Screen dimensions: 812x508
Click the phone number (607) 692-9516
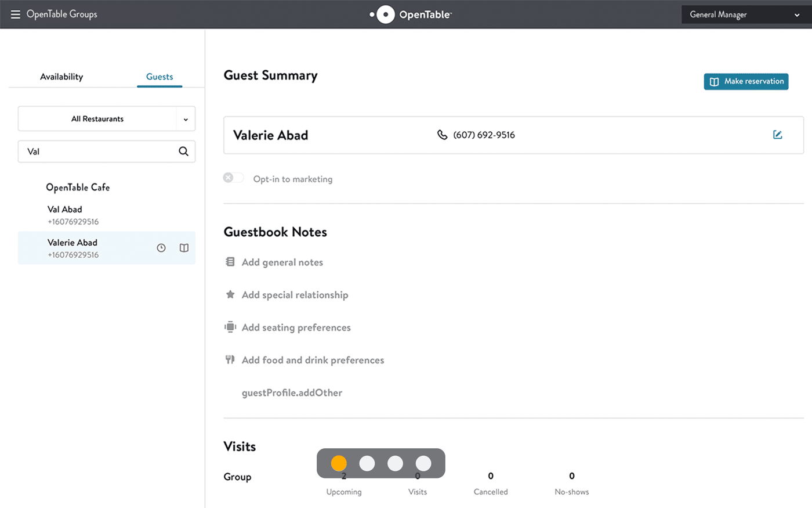[484, 135]
